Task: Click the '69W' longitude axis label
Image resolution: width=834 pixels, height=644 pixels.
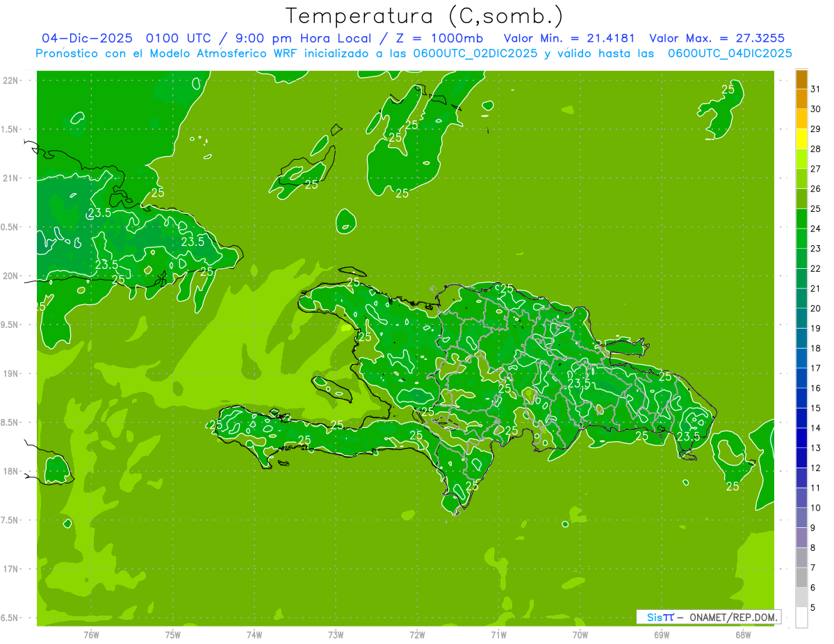Action: coord(662,634)
